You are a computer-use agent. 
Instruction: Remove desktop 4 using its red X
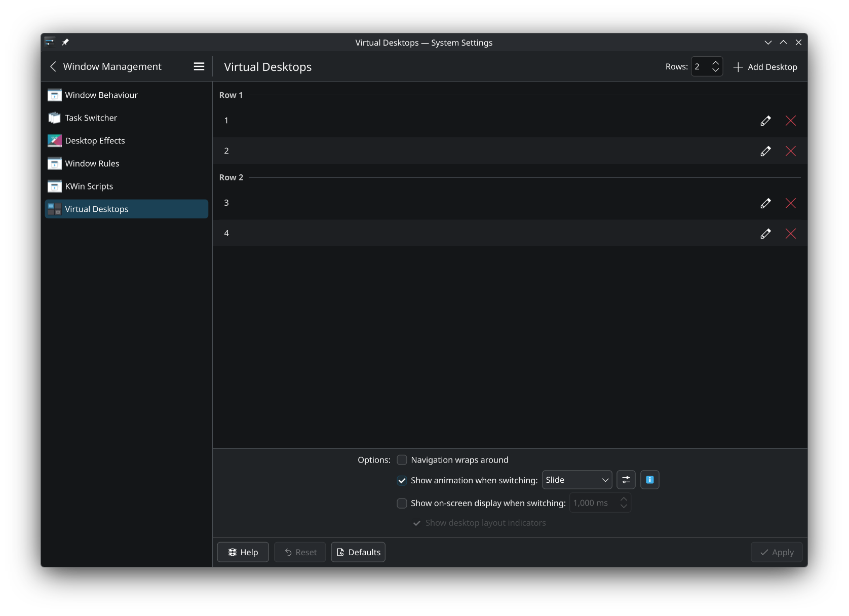tap(790, 234)
